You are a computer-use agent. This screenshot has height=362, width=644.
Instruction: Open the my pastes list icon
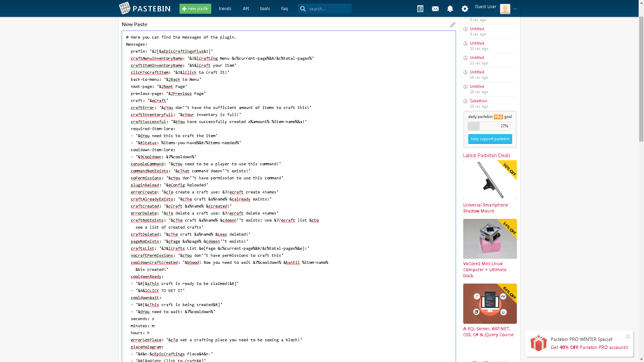point(420,9)
